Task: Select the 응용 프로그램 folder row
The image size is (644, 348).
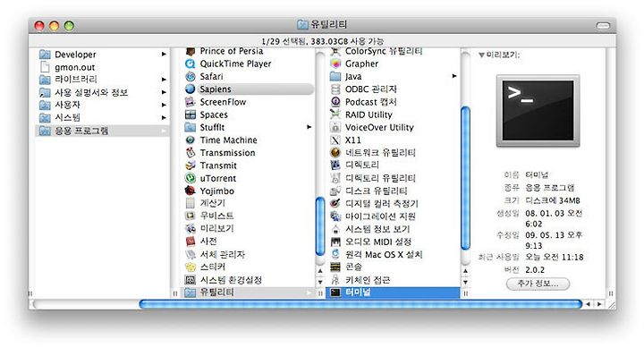Action: coord(102,131)
